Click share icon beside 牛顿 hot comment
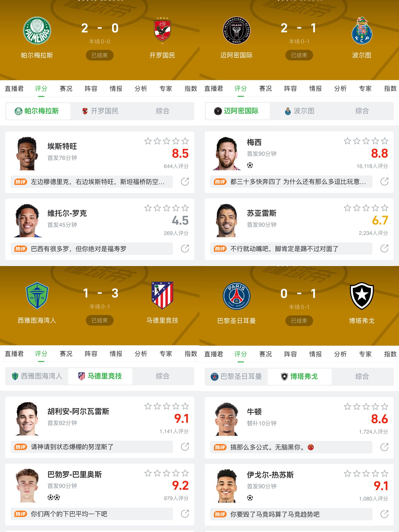The height and width of the screenshot is (532, 399). (384, 447)
